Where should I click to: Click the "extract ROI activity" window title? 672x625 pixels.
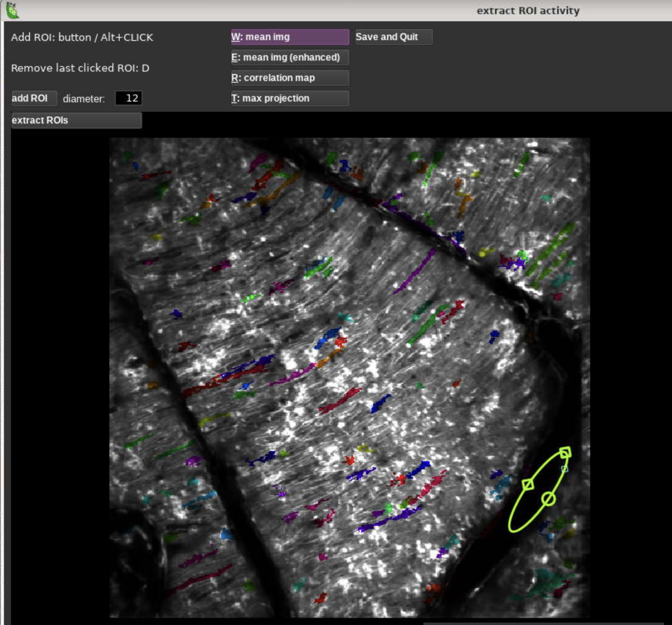click(528, 11)
